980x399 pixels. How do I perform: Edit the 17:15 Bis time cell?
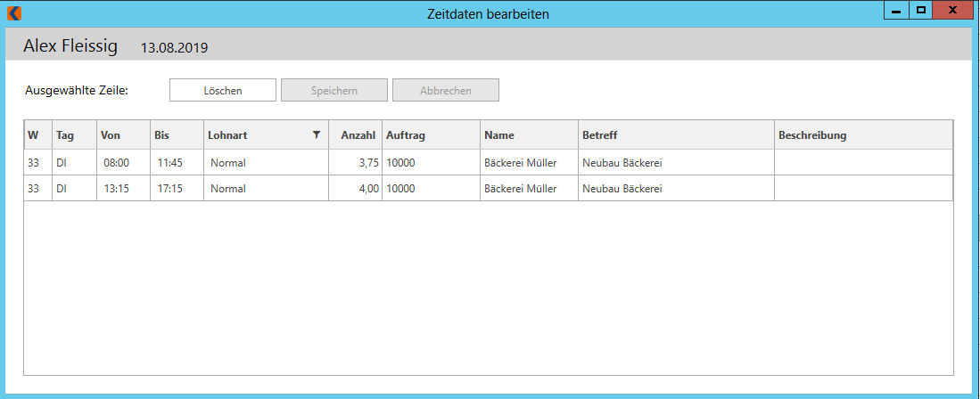[x=177, y=189]
